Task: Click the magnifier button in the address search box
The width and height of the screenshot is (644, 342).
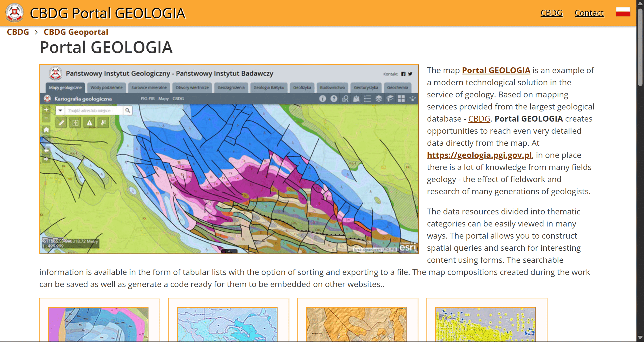Action: tap(128, 110)
